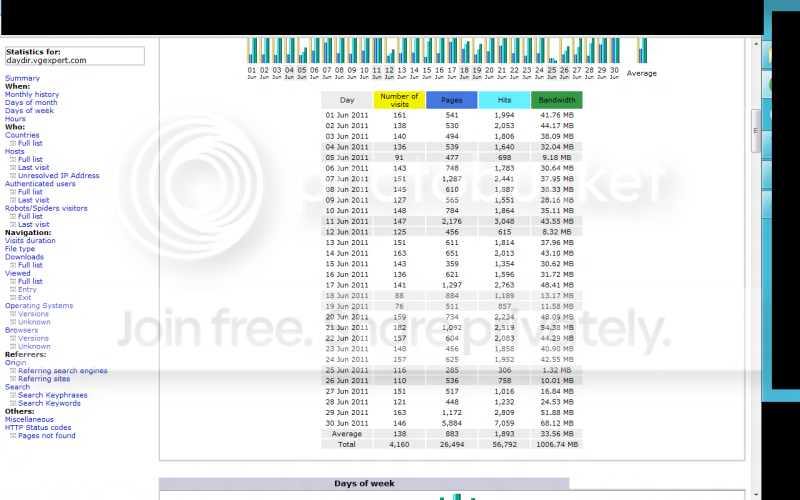Jump to Days of week link
Image resolution: width=800 pixels, height=500 pixels.
(x=29, y=111)
